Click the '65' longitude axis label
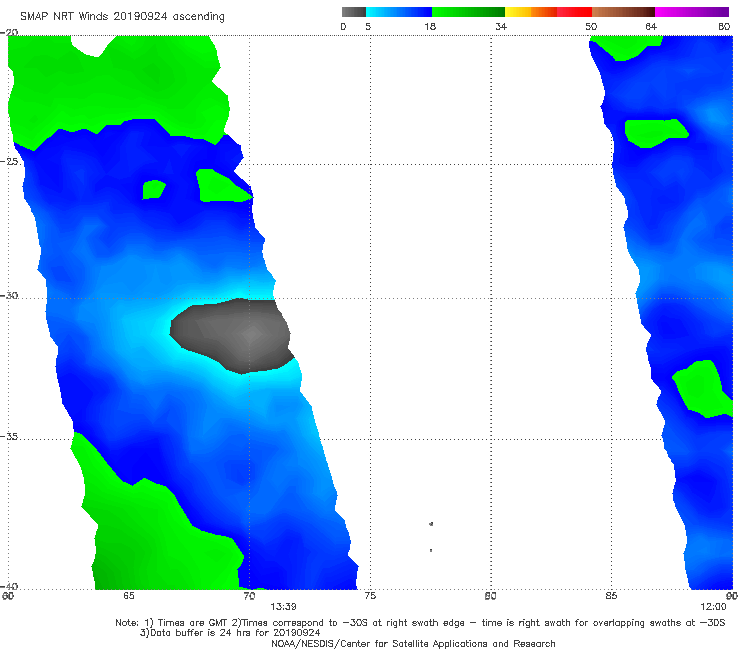 129,596
